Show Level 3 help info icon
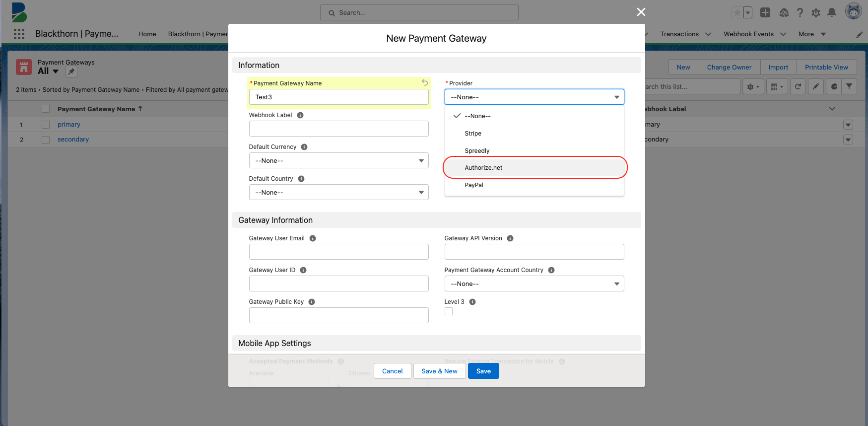 [x=472, y=302]
